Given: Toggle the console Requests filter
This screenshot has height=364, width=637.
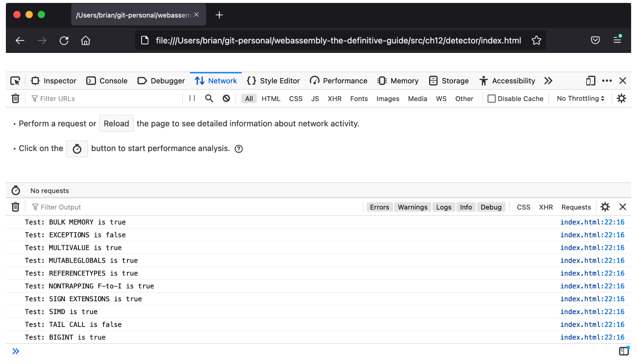Looking at the screenshot, I should click(576, 207).
